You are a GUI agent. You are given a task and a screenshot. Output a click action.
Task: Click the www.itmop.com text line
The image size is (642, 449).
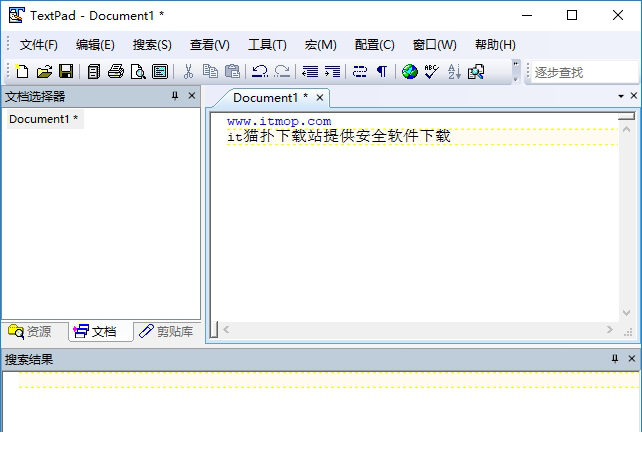(x=279, y=121)
